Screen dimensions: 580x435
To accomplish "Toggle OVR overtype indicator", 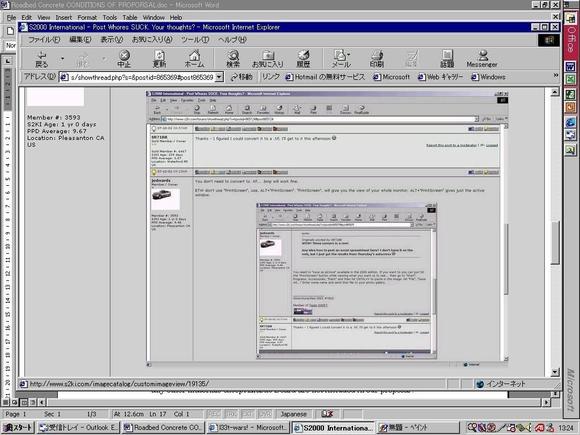I will pos(265,414).
